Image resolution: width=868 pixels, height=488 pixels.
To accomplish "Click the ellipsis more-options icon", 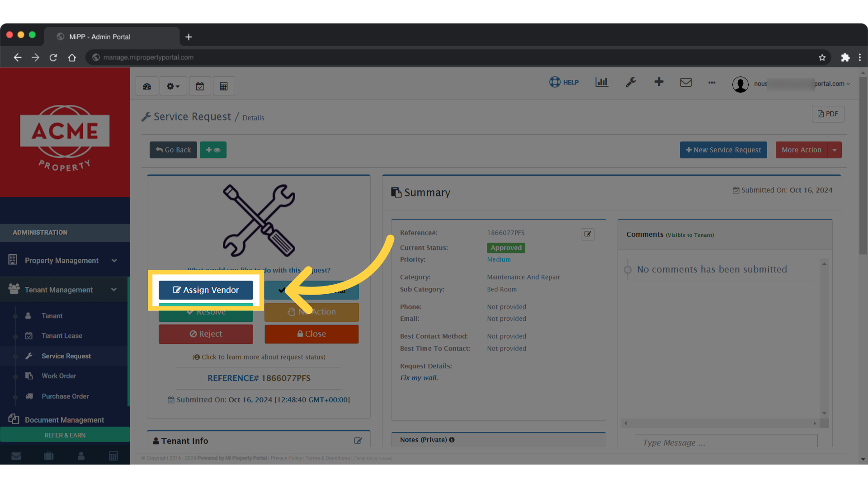I will tap(712, 83).
